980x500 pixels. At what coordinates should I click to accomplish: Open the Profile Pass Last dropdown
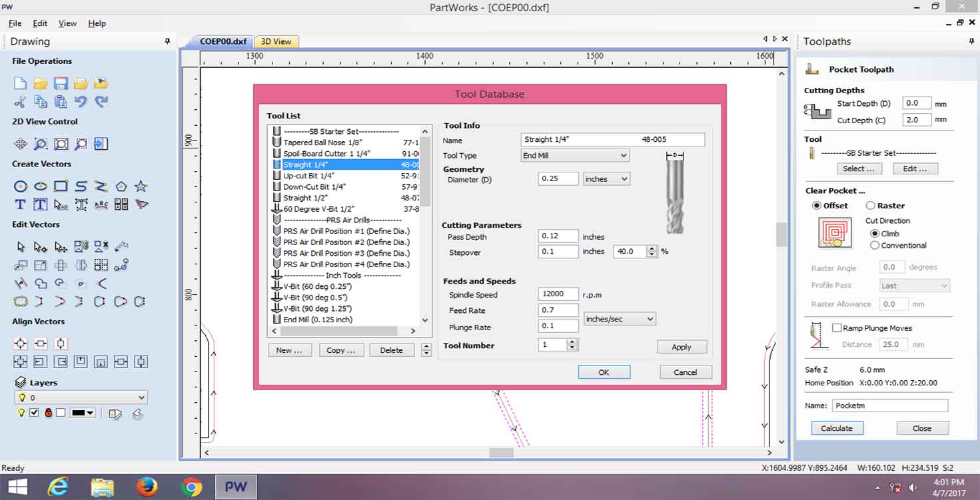click(915, 286)
